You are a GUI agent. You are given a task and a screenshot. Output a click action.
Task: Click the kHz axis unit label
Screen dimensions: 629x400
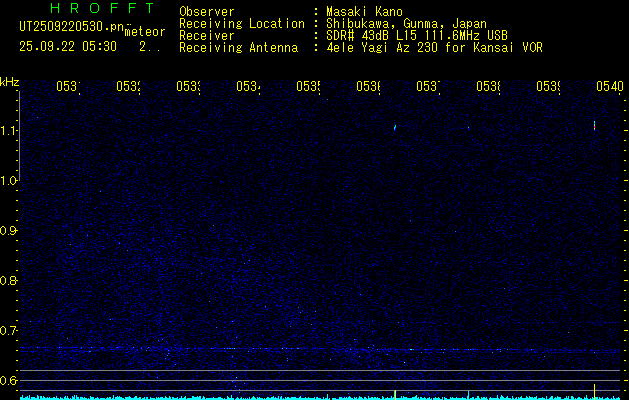pyautogui.click(x=10, y=82)
